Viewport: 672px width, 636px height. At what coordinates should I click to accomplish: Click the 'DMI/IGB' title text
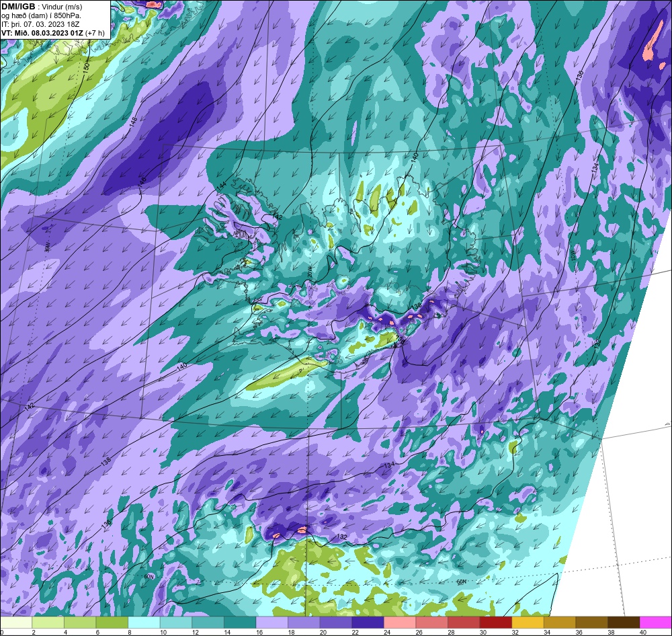(18, 6)
